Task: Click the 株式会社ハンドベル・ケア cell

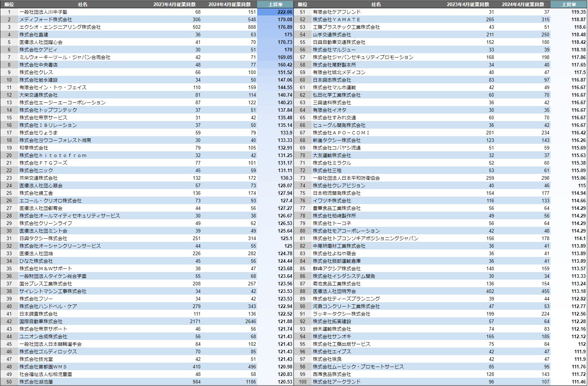Action: click(48, 306)
